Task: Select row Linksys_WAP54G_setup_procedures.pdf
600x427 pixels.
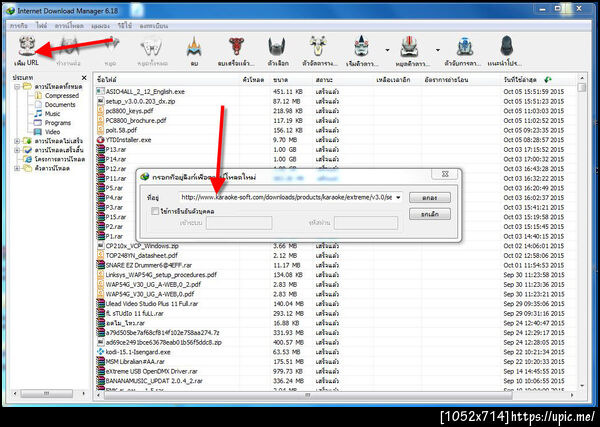Action: tap(335, 275)
